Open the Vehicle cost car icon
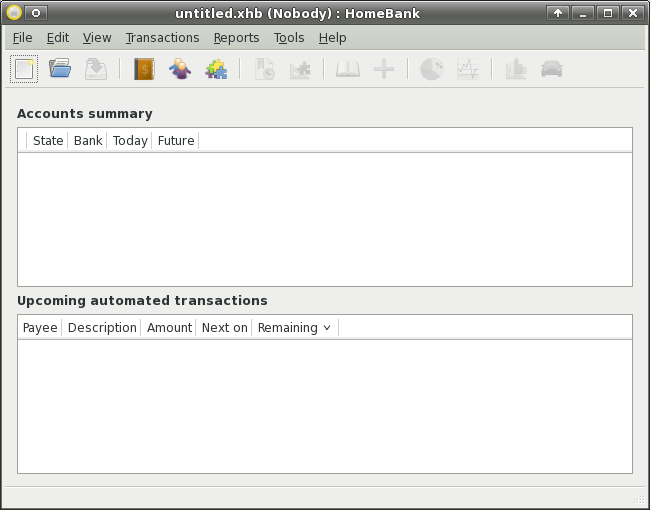The width and height of the screenshot is (650, 510). click(552, 69)
